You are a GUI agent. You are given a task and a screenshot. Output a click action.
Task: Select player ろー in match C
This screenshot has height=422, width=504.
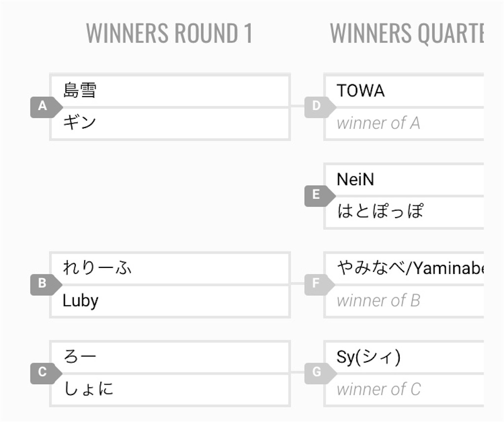(x=170, y=357)
